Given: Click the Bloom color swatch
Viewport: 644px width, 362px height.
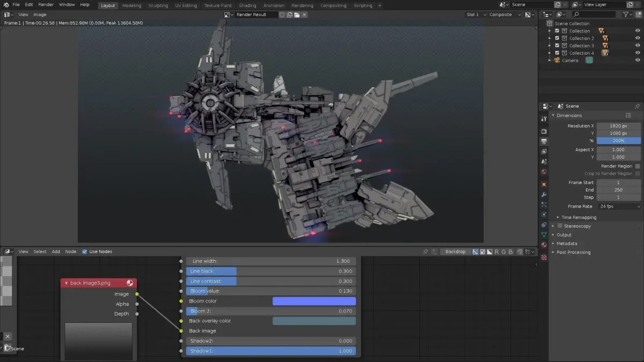Looking at the screenshot, I should coord(314,301).
